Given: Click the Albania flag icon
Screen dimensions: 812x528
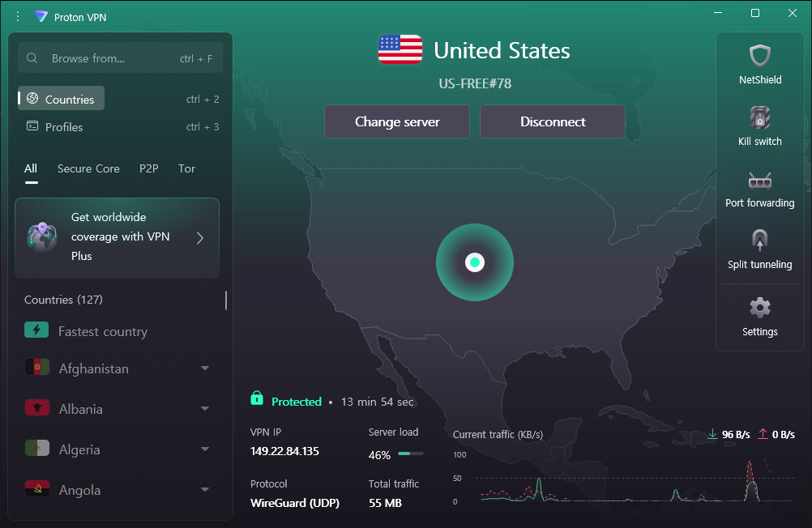Looking at the screenshot, I should pyautogui.click(x=36, y=408).
